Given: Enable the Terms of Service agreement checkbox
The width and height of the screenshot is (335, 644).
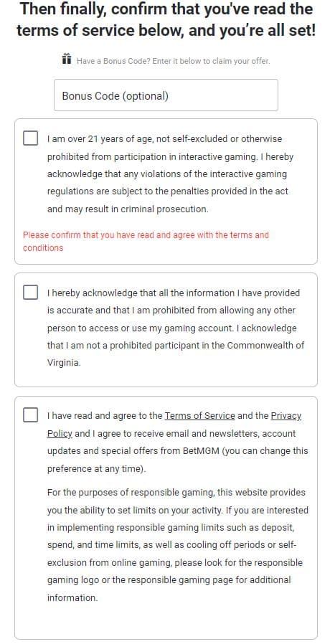Looking at the screenshot, I should pyautogui.click(x=30, y=415).
